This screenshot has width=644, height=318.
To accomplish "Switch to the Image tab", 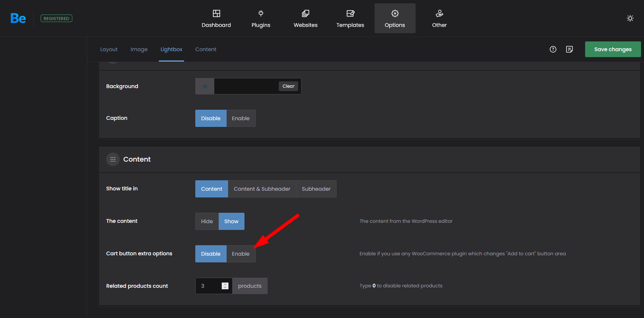I will (139, 49).
